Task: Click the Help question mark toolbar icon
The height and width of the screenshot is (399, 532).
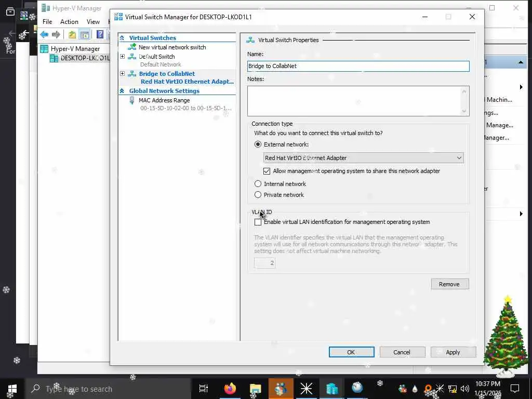Action: pos(100,34)
